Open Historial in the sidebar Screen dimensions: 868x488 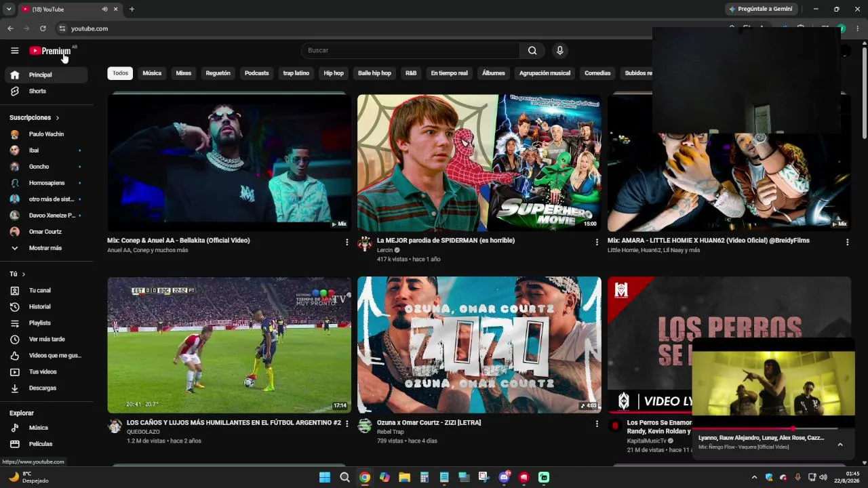(46, 306)
